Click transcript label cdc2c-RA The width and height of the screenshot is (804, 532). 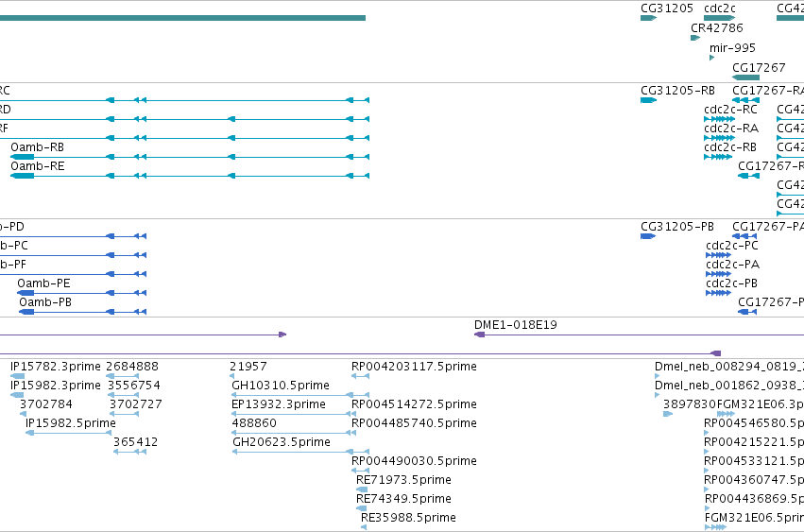(x=730, y=129)
